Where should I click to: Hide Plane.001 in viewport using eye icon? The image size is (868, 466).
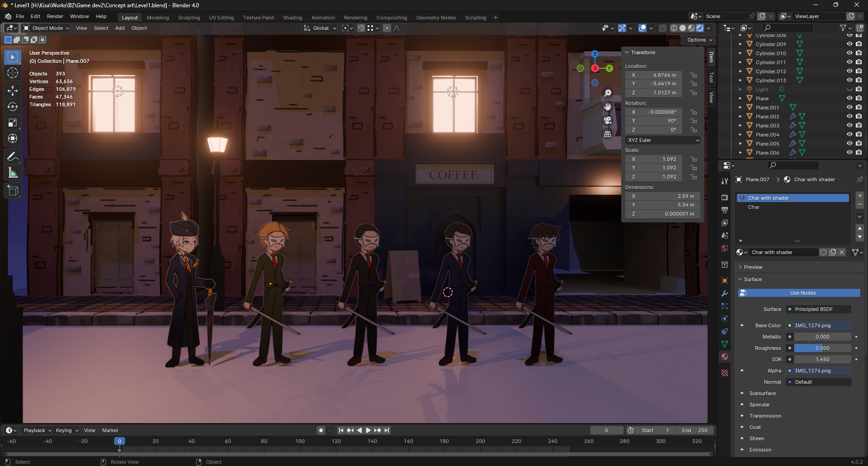(x=849, y=107)
